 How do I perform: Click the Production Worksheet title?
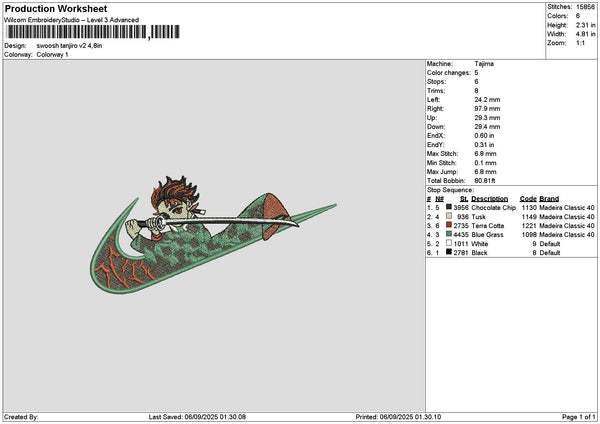click(x=56, y=8)
